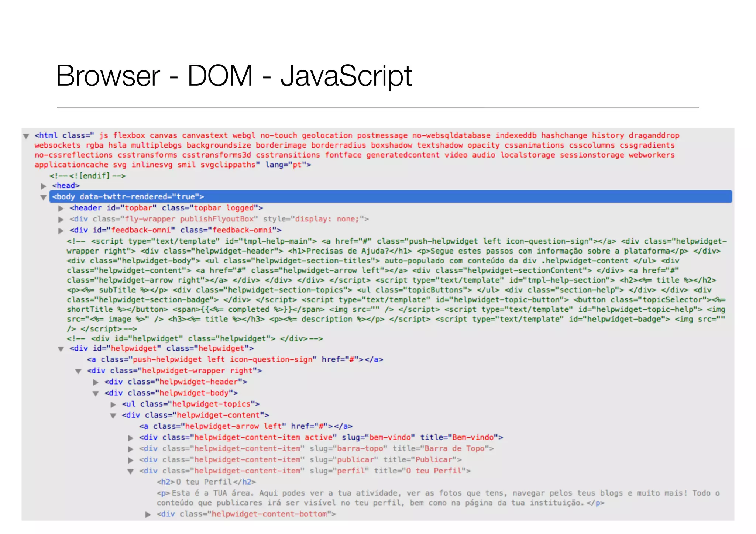Image resolution: width=756 pixels, height=534 pixels.
Task: Expand the head element triangle
Action: [x=44, y=186]
